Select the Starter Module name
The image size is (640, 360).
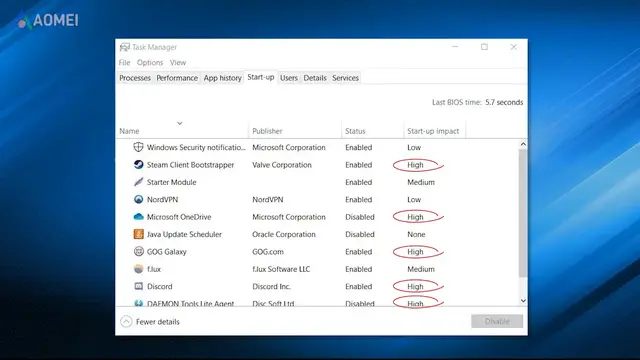pyautogui.click(x=171, y=182)
